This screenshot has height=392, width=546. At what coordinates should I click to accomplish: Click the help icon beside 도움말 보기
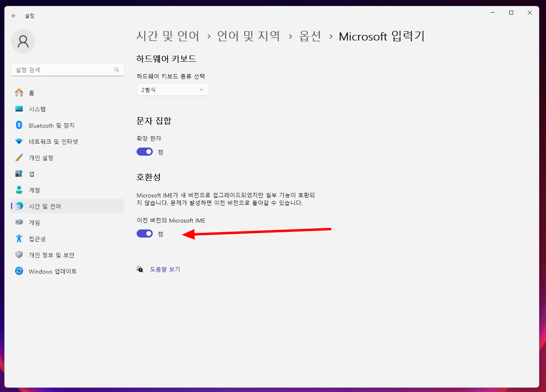click(140, 269)
